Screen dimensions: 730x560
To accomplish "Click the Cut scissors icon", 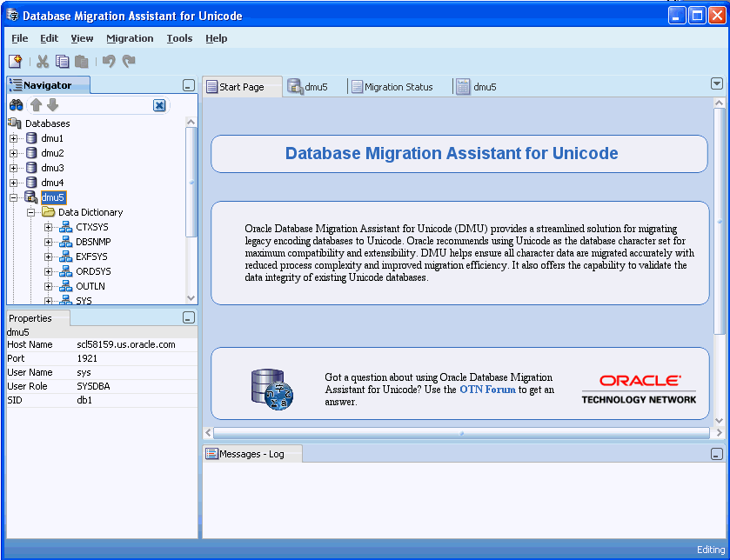I will [x=43, y=62].
